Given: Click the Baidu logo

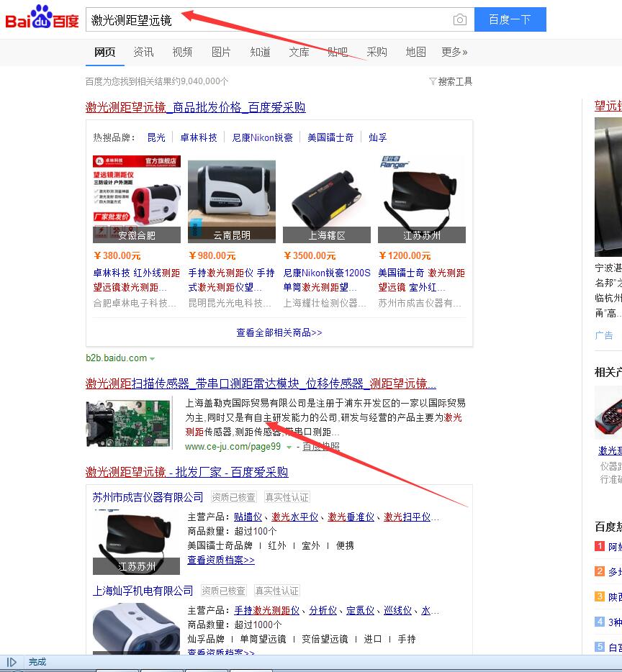Looking at the screenshot, I should (42, 17).
